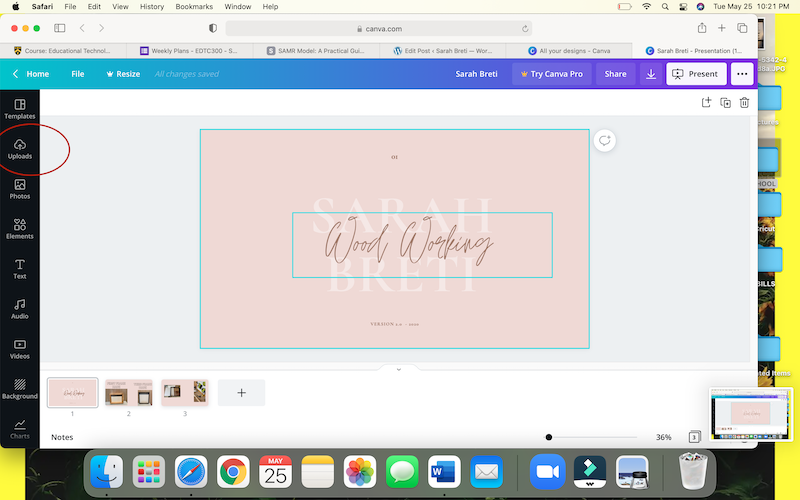Switch to Course: Educational Technol... tab
The height and width of the screenshot is (500, 800).
63,51
